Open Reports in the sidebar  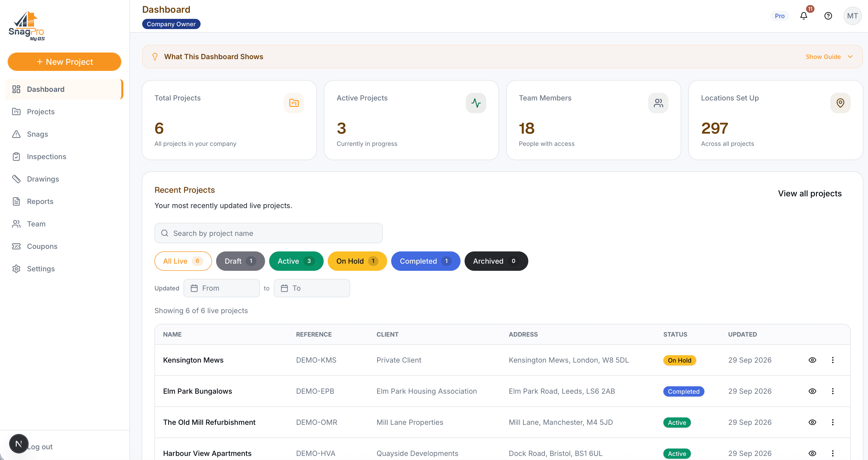coord(64,201)
